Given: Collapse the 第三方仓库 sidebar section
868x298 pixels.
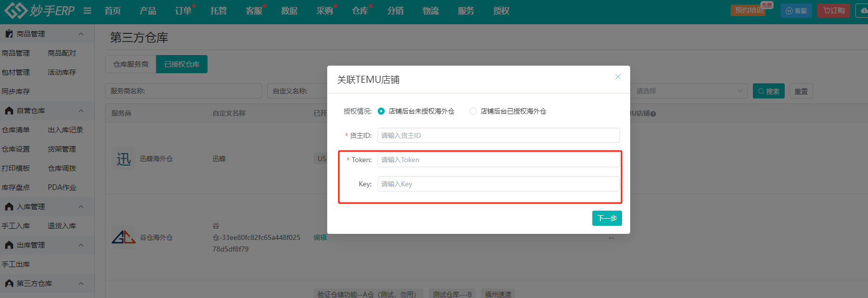Looking at the screenshot, I should pyautogui.click(x=81, y=283).
